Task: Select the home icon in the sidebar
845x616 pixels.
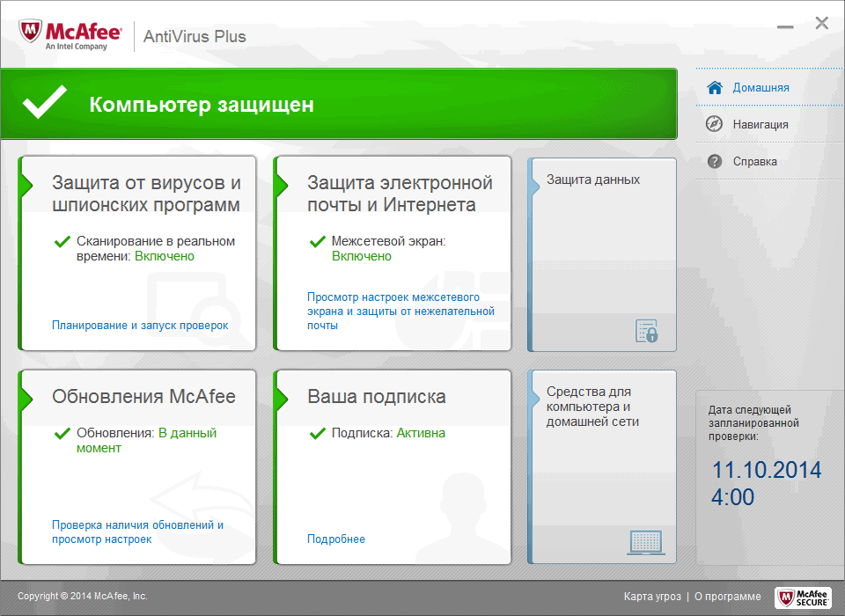Action: coord(716,87)
